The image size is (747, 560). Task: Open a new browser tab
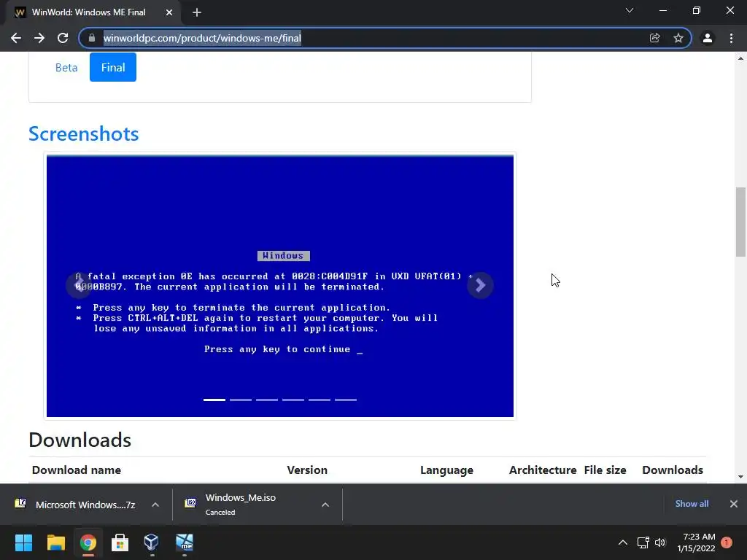[x=197, y=12]
